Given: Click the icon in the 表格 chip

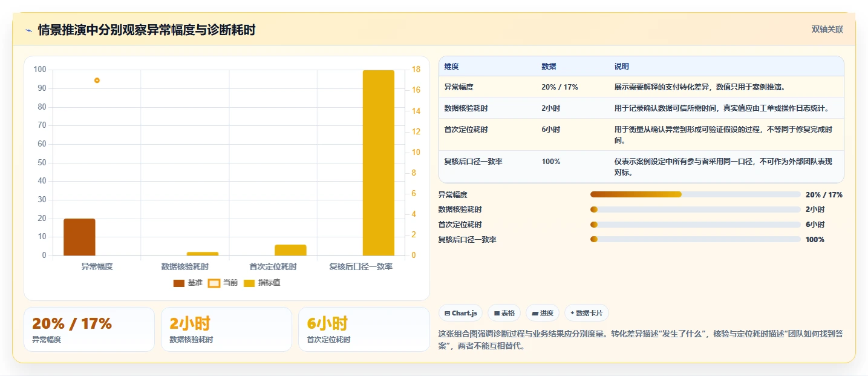Looking at the screenshot, I should click(x=497, y=314).
